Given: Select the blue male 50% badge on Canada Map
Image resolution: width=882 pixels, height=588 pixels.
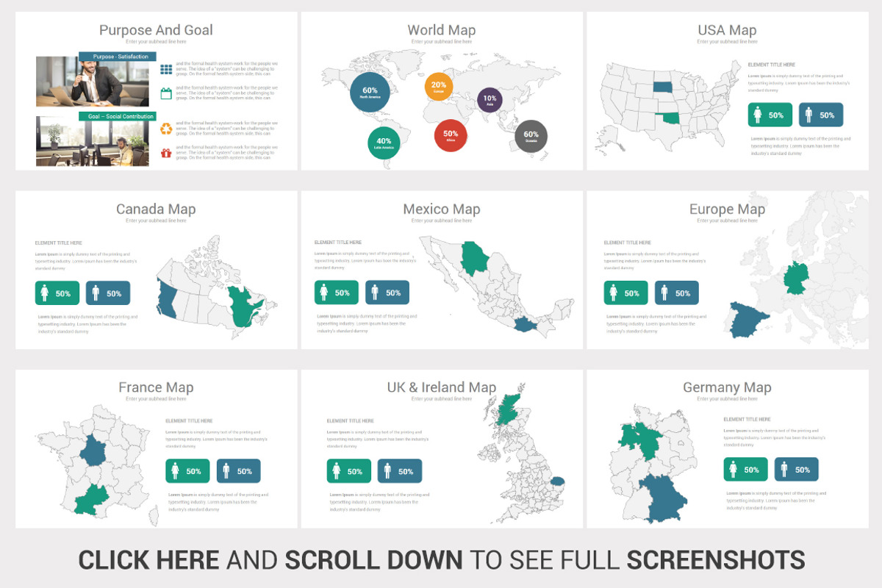Looking at the screenshot, I should 108,293.
